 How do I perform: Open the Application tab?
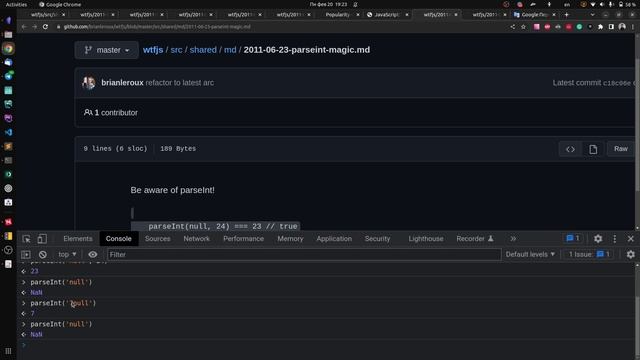[x=334, y=239]
